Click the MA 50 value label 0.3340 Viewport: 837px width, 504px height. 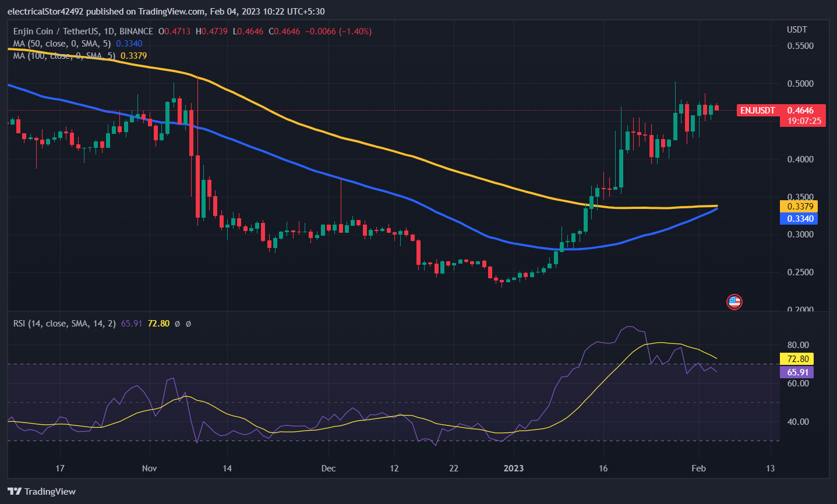[x=799, y=219]
